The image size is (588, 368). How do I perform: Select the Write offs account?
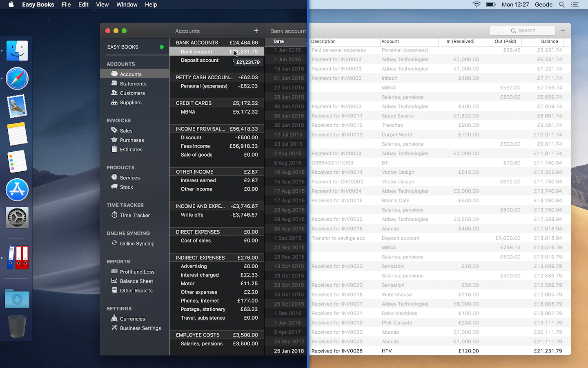click(x=217, y=215)
